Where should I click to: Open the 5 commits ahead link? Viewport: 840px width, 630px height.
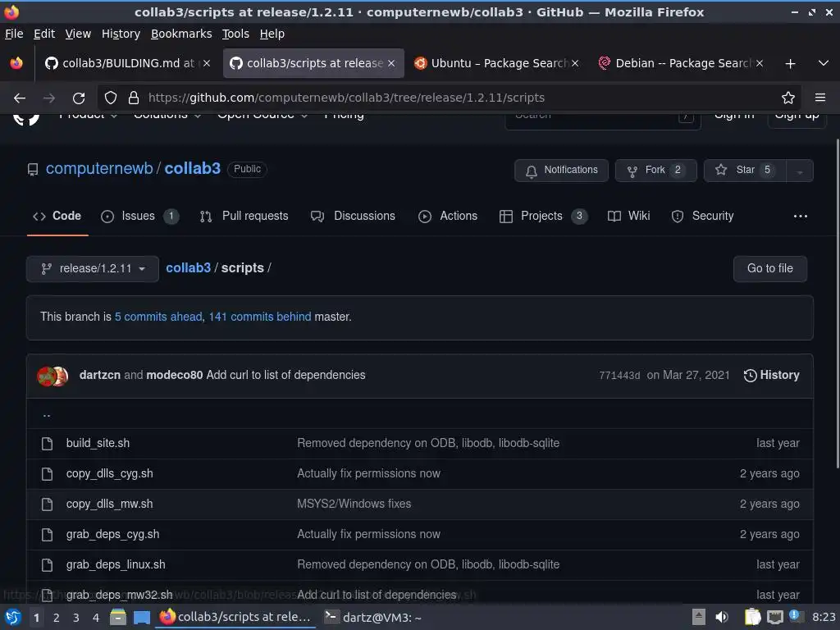tap(158, 317)
